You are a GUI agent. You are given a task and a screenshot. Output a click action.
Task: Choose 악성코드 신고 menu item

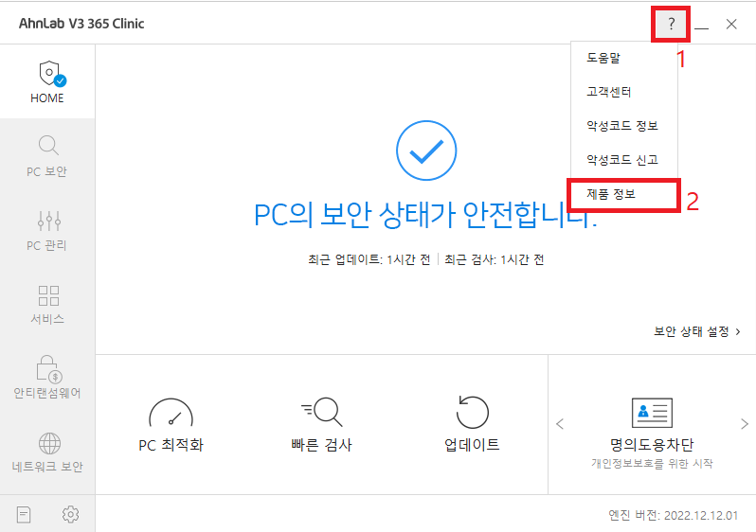point(624,159)
